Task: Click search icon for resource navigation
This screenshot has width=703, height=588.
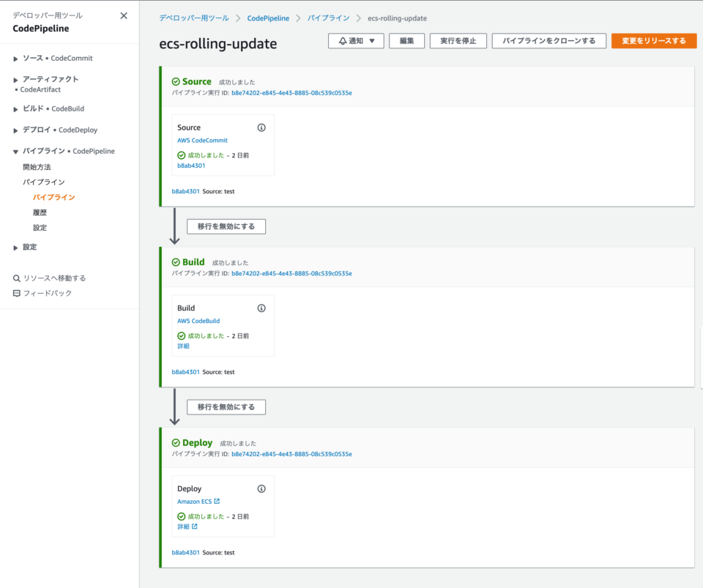Action: tap(17, 278)
